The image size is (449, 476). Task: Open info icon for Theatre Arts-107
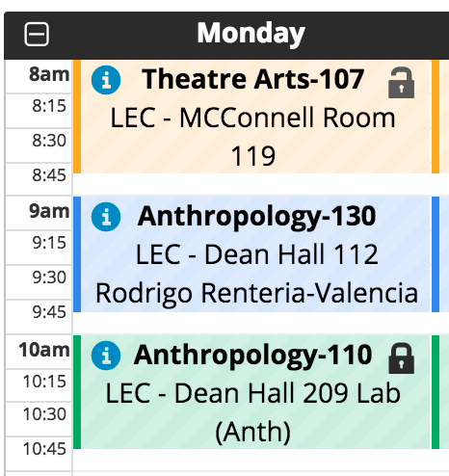click(x=106, y=80)
